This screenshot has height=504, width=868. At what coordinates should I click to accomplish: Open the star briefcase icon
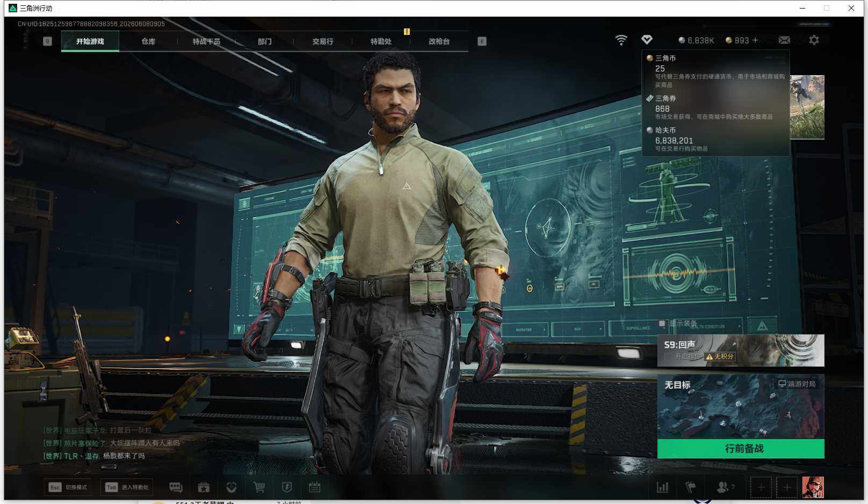pyautogui.click(x=204, y=487)
